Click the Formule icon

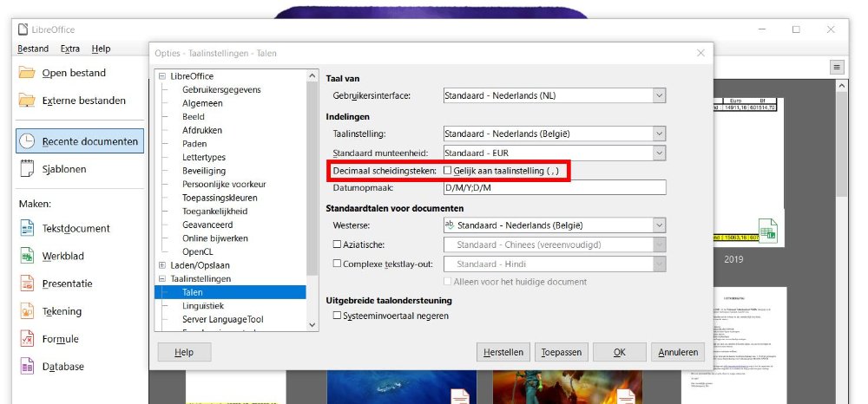27,339
